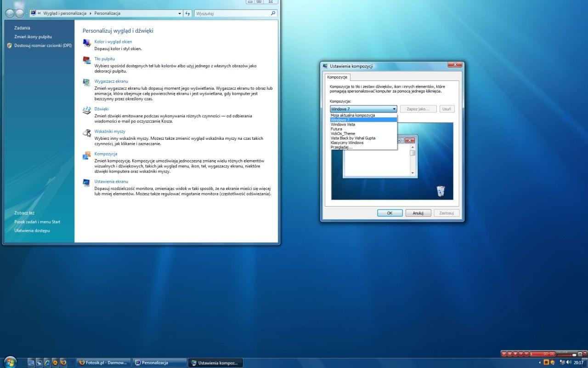Click the rightmost dropdown button on media toolbar
The image size is (588, 368).
tap(585, 354)
